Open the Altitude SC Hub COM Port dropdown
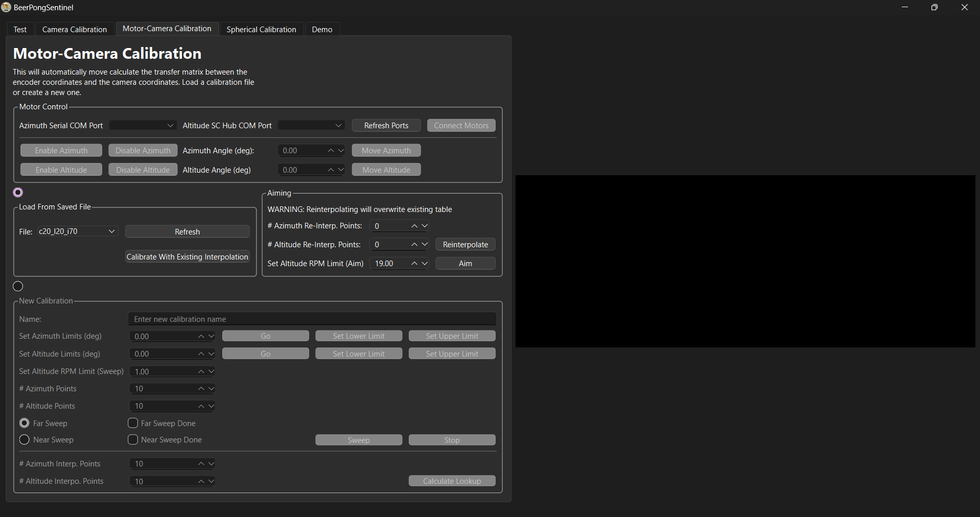This screenshot has height=517, width=980. tap(311, 126)
